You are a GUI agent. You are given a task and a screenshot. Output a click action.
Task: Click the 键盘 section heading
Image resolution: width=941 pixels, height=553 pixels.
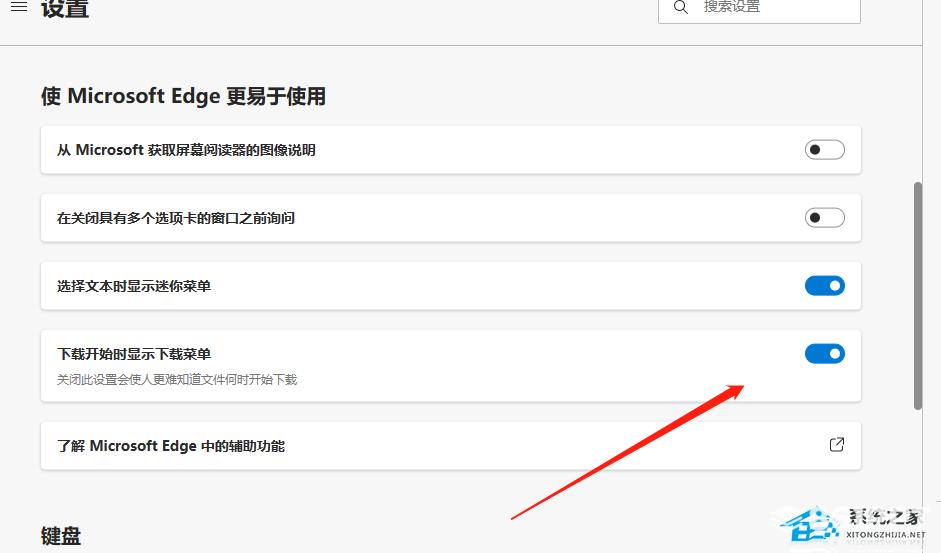61,536
